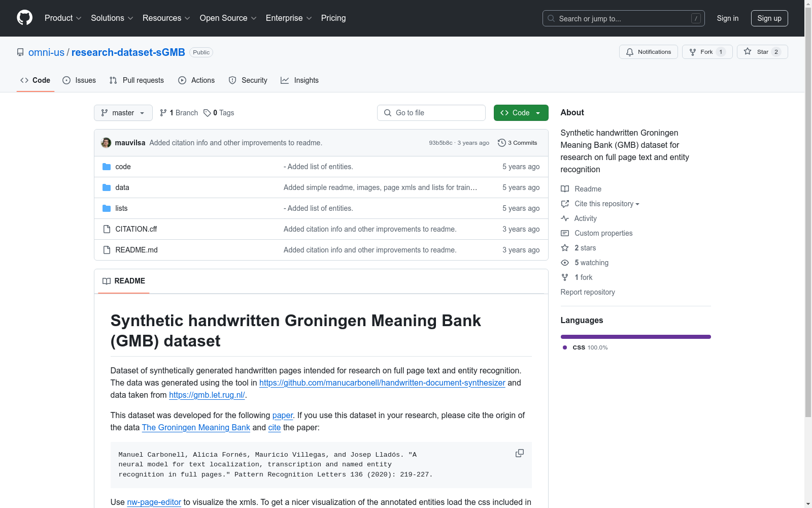Open the master branch selector
This screenshot has width=812, height=508.
123,113
